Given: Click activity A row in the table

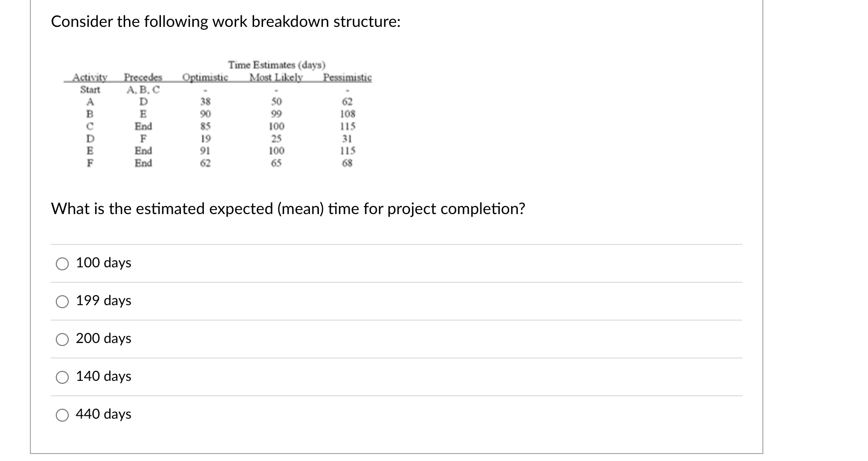Looking at the screenshot, I should click(x=90, y=102).
